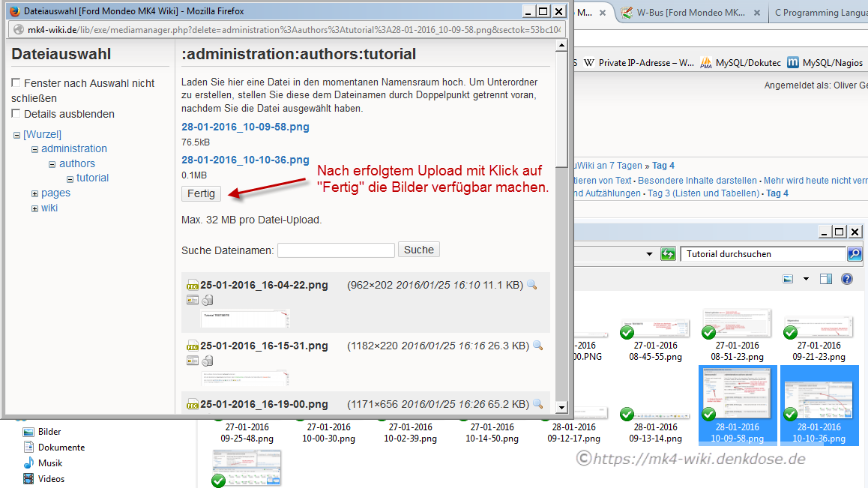Expand the 'wiki' namespace node
868x488 pixels.
pos(34,208)
